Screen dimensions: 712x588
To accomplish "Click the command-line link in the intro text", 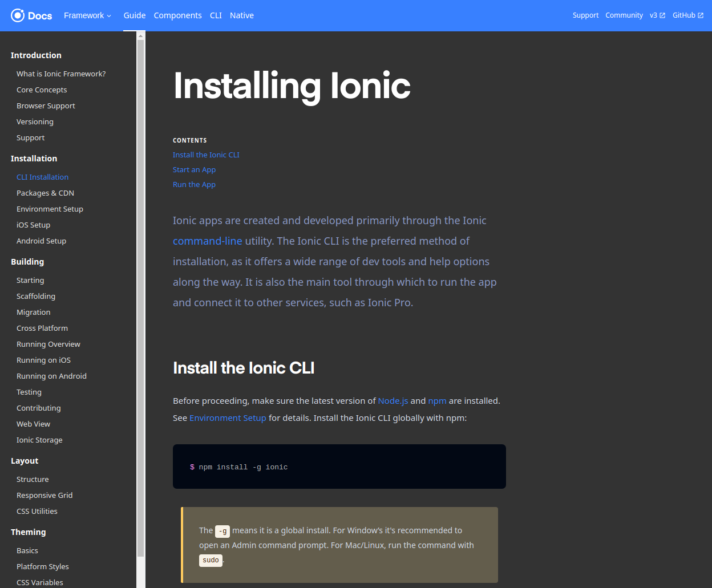I will pyautogui.click(x=207, y=241).
